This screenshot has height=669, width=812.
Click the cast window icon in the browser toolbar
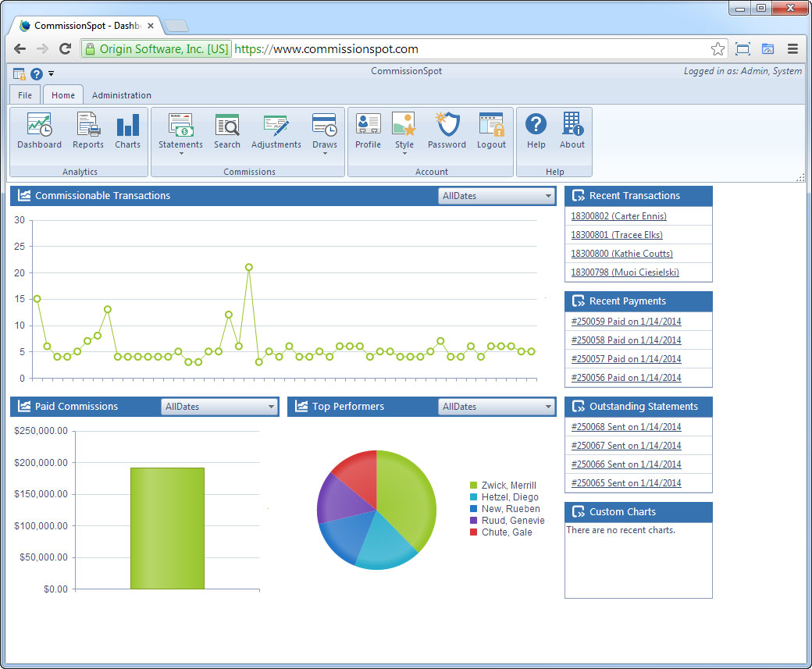(768, 48)
